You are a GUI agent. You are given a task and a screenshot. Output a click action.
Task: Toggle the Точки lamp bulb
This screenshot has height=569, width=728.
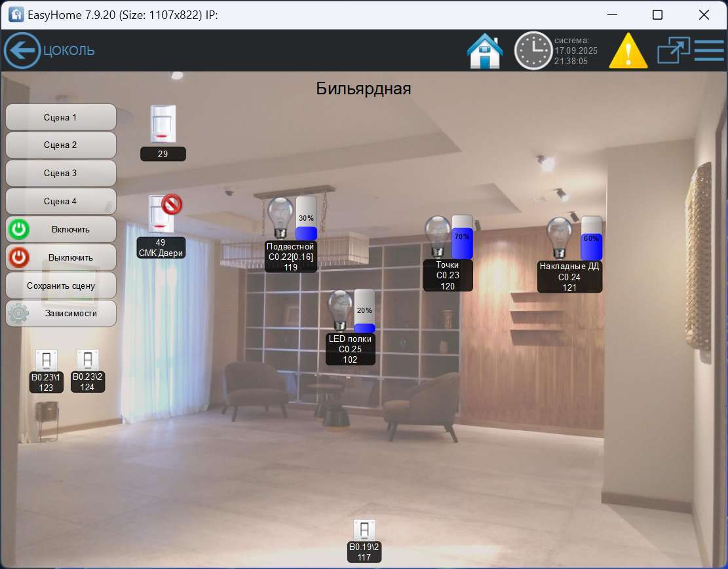pos(437,236)
